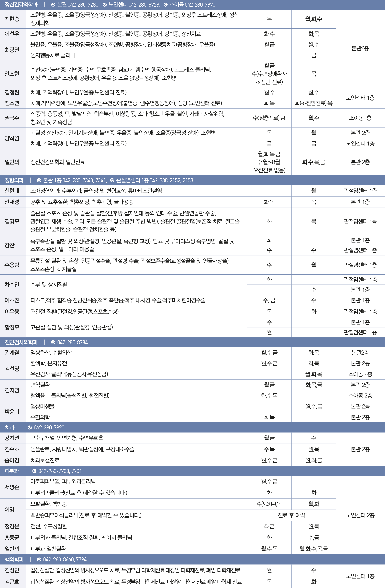The image size is (385, 588).
Task: Click doctor name 홍동균
Action: pyautogui.click(x=12, y=538)
